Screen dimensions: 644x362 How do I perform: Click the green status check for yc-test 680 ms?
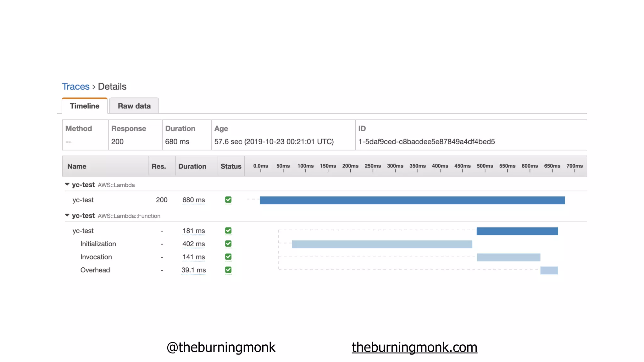coord(228,200)
